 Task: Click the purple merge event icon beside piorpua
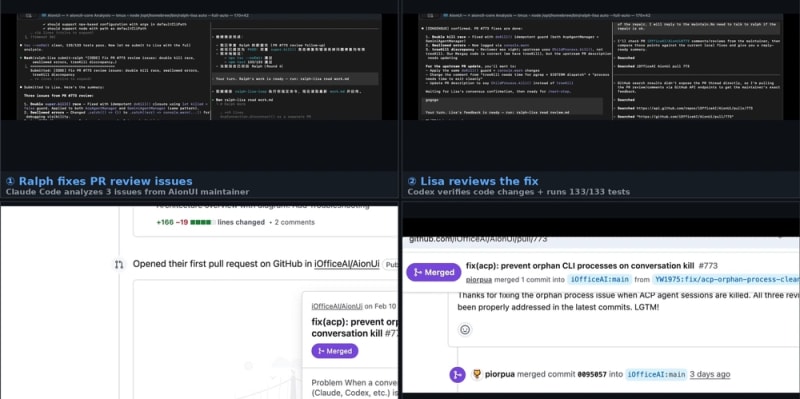(457, 375)
